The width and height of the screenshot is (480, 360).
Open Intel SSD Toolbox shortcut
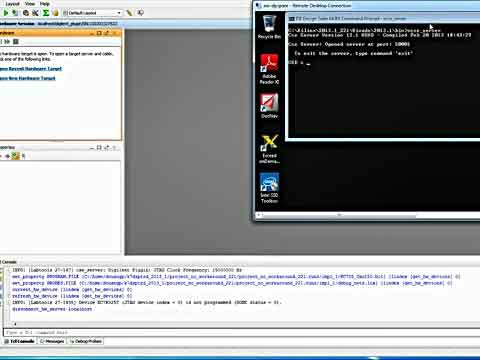269,188
